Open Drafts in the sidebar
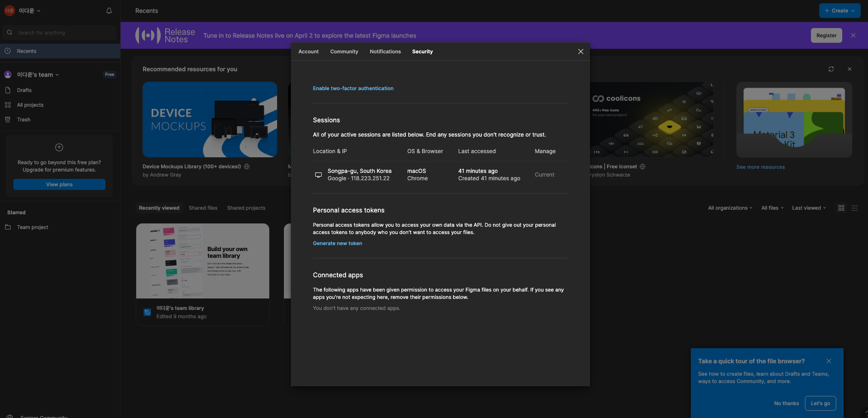Screen dimensions: 868x418 click(x=60, y=90)
